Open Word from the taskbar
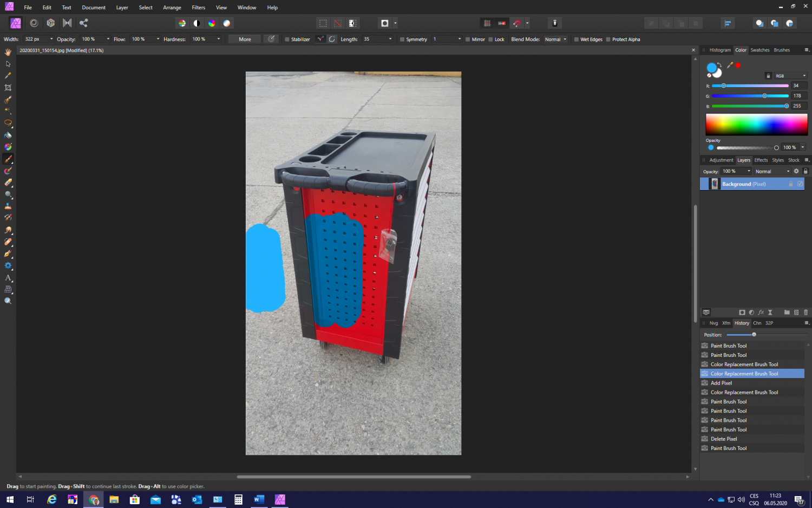The height and width of the screenshot is (508, 812). [259, 499]
